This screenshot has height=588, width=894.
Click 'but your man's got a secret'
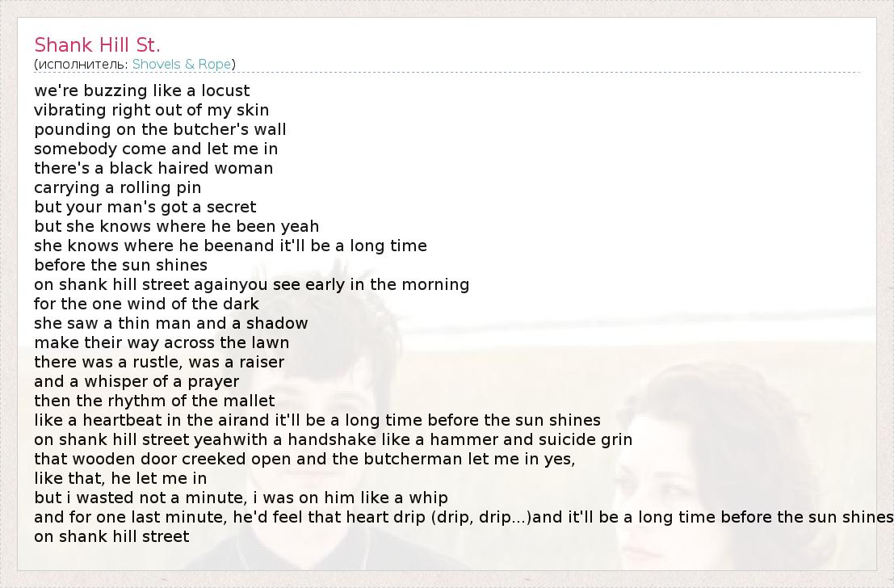145,207
